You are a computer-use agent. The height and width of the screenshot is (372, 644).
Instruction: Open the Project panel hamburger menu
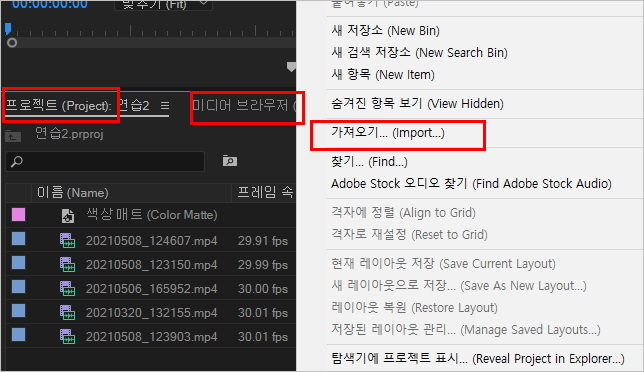coord(165,106)
